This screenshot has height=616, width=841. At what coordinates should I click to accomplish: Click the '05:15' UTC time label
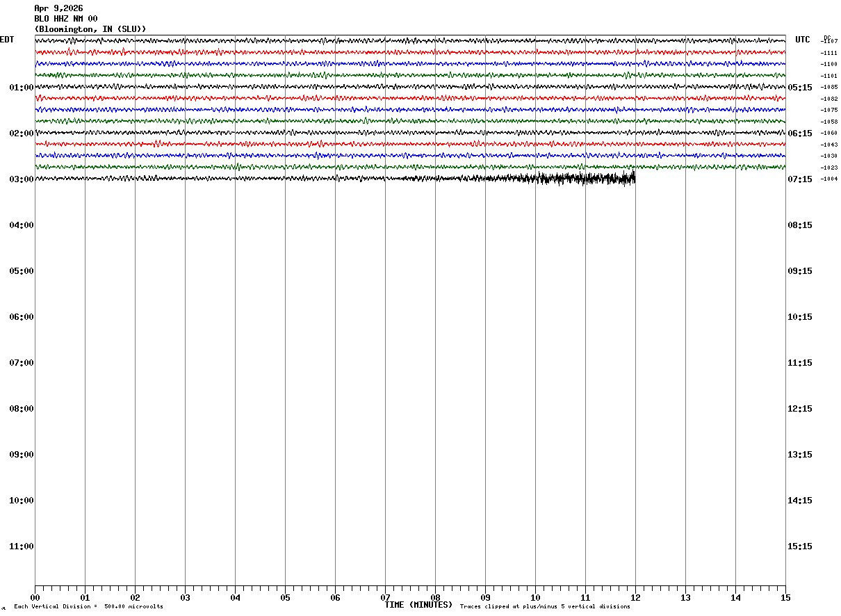800,88
